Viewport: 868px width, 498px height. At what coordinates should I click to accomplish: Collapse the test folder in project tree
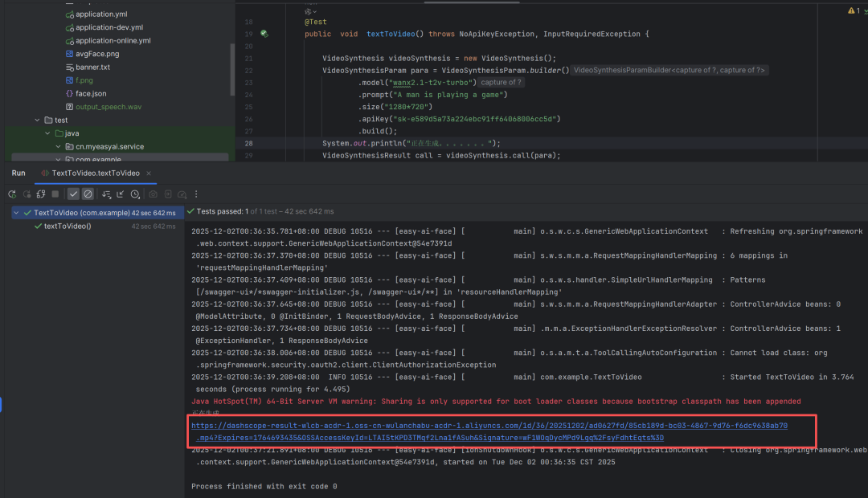pos(37,120)
